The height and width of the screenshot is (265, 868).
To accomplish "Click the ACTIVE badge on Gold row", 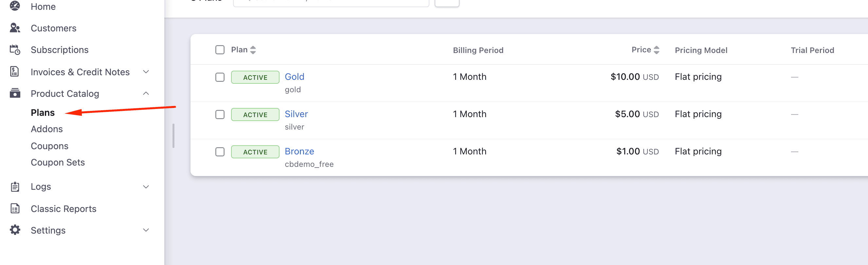I will pyautogui.click(x=255, y=77).
